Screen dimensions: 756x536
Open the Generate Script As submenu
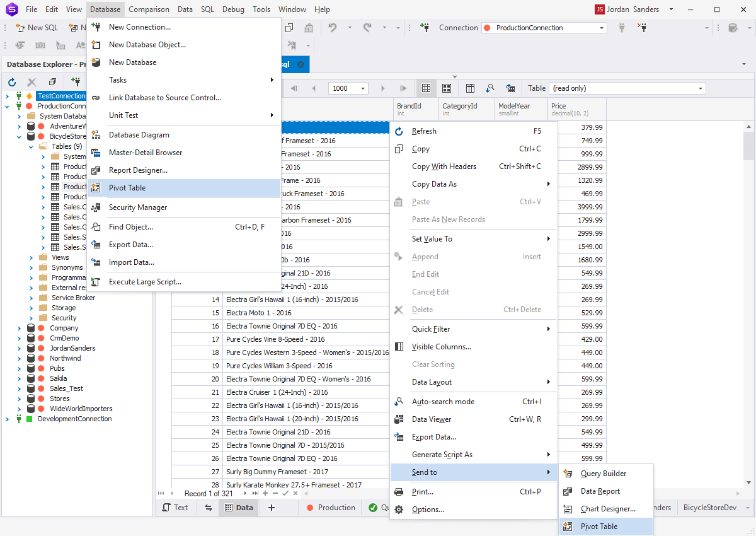[x=474, y=455]
